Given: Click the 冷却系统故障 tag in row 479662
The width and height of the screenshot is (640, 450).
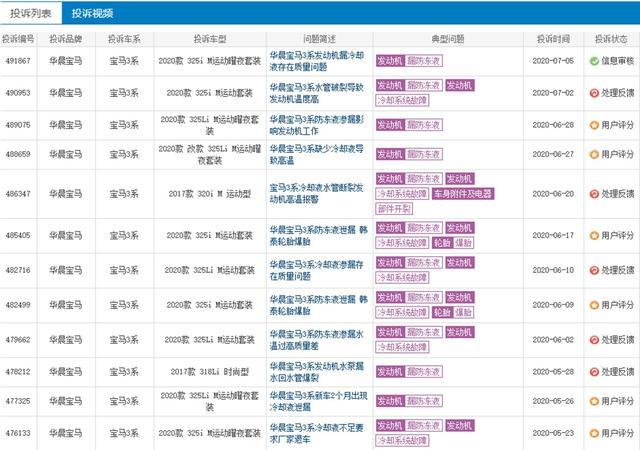Looking at the screenshot, I should (x=402, y=347).
